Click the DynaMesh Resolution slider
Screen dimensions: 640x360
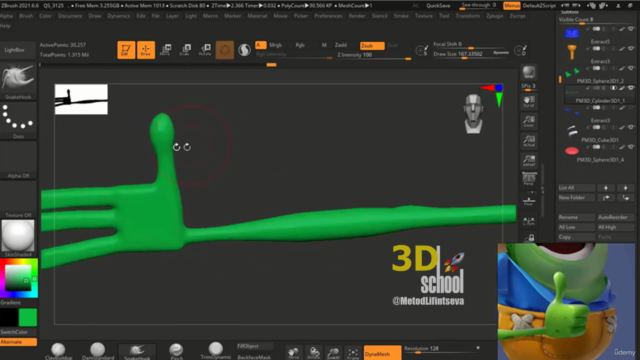442,349
